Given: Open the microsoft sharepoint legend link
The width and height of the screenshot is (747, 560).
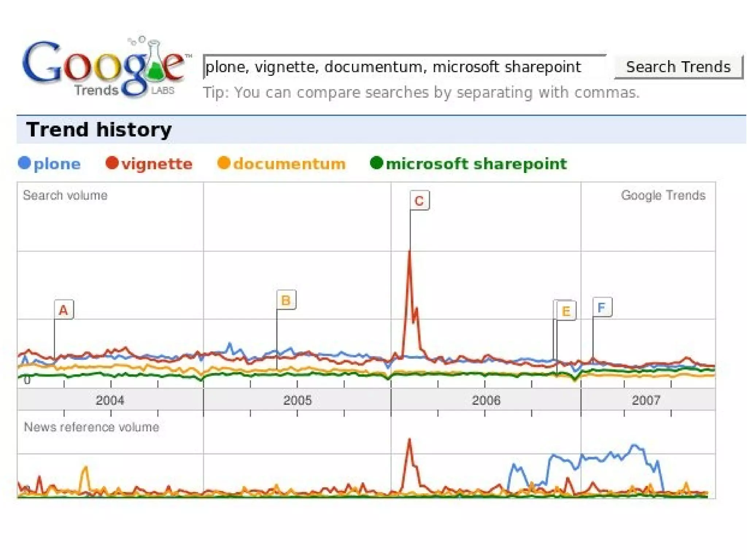Looking at the screenshot, I should (476, 164).
